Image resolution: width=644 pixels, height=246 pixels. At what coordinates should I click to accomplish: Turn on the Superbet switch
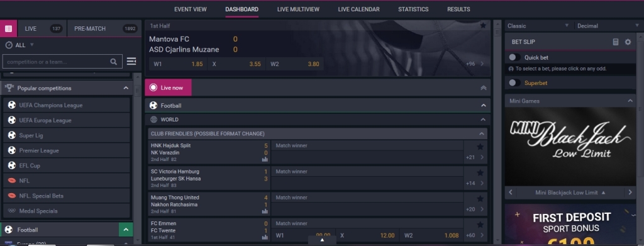pyautogui.click(x=514, y=83)
